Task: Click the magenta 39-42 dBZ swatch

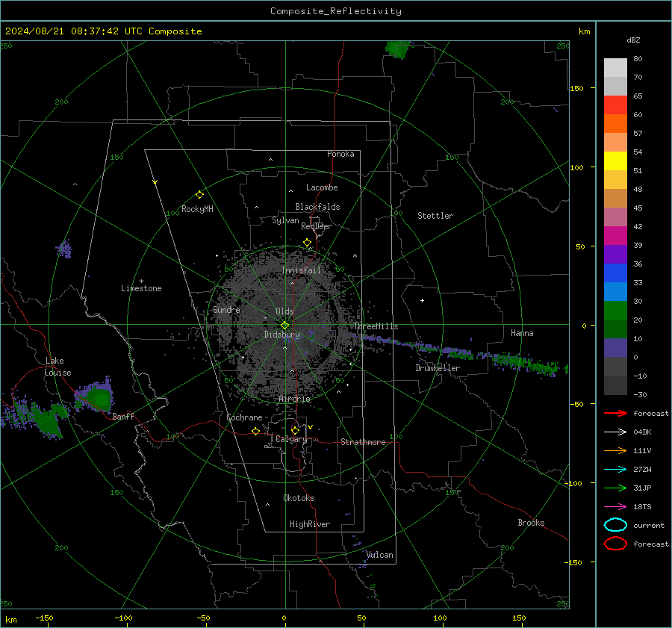Action: click(615, 236)
